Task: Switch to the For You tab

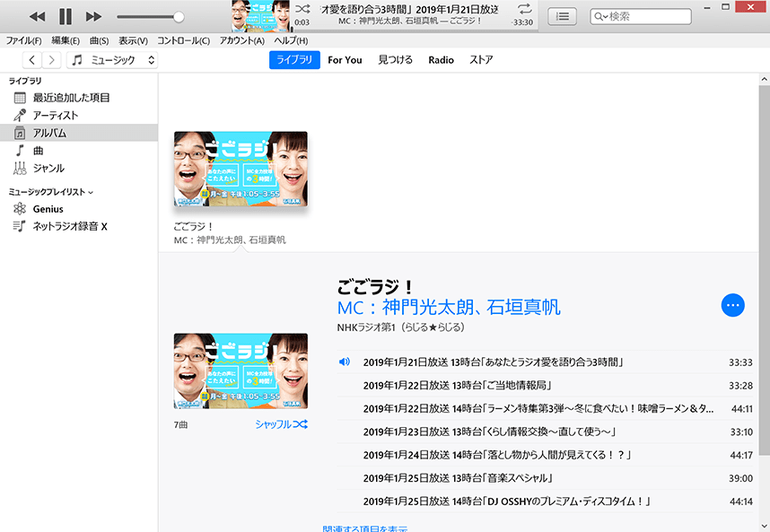Action: 345,60
